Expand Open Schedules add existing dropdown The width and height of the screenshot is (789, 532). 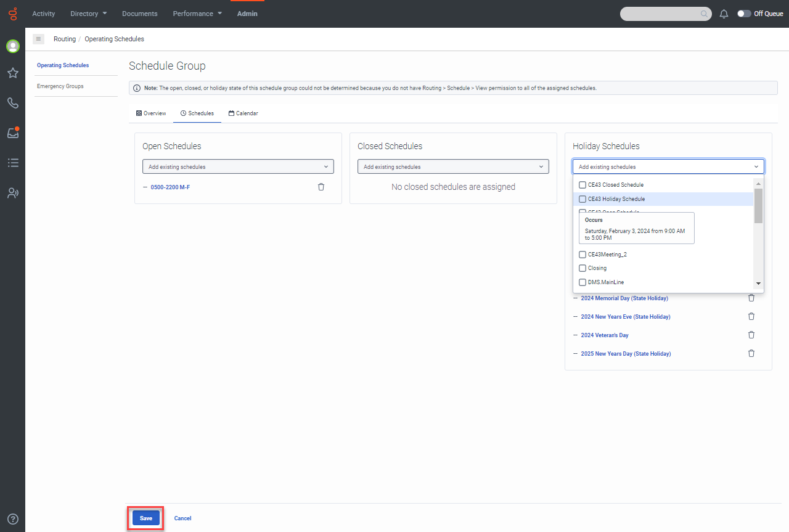point(238,167)
